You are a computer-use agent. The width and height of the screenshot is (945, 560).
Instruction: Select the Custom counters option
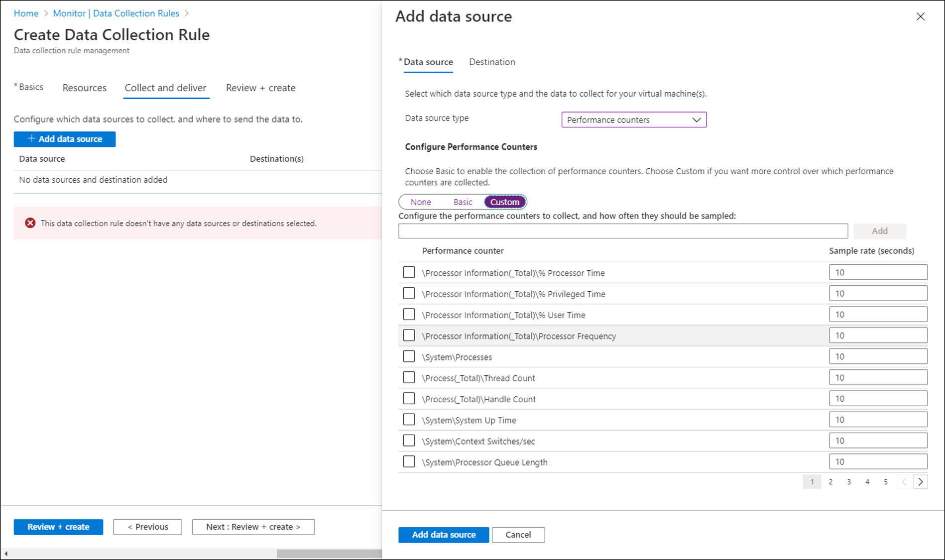[504, 202]
